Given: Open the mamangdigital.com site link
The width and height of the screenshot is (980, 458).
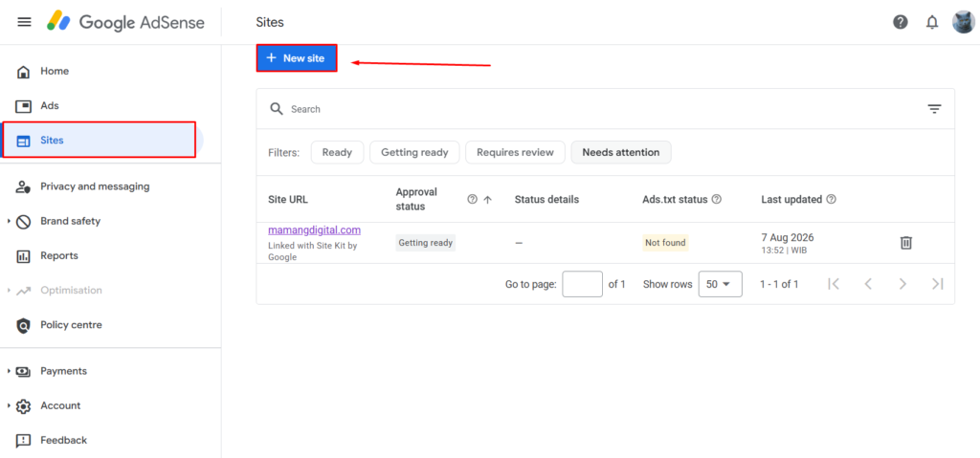Looking at the screenshot, I should [x=314, y=229].
